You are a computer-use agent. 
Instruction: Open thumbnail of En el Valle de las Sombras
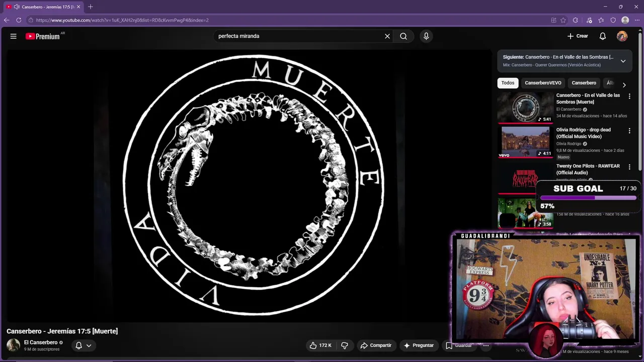point(525,108)
